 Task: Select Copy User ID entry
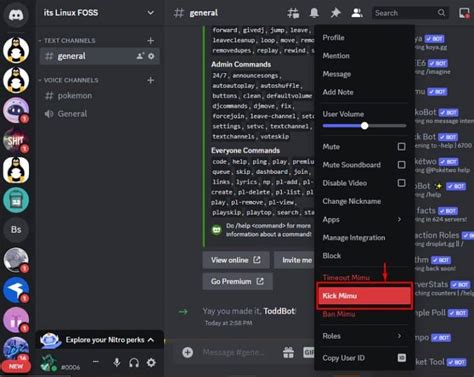(364, 358)
